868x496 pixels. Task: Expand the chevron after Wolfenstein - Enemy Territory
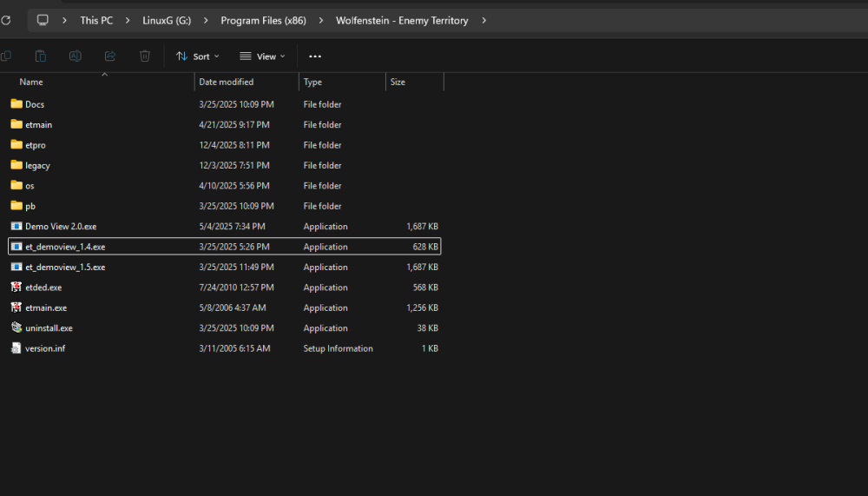tap(483, 21)
